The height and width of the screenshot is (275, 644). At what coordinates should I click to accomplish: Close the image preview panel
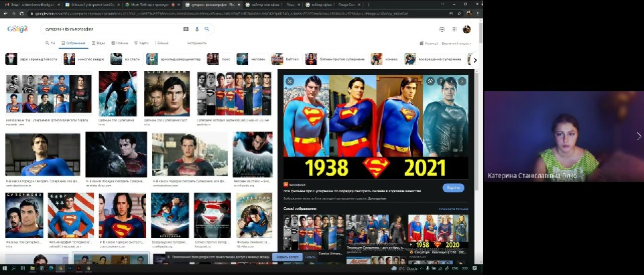pos(289,81)
